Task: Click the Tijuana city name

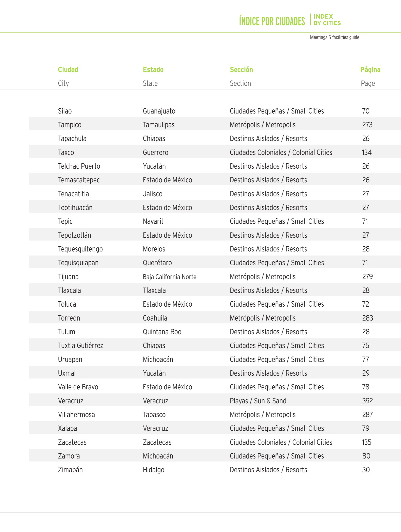Action: click(68, 277)
